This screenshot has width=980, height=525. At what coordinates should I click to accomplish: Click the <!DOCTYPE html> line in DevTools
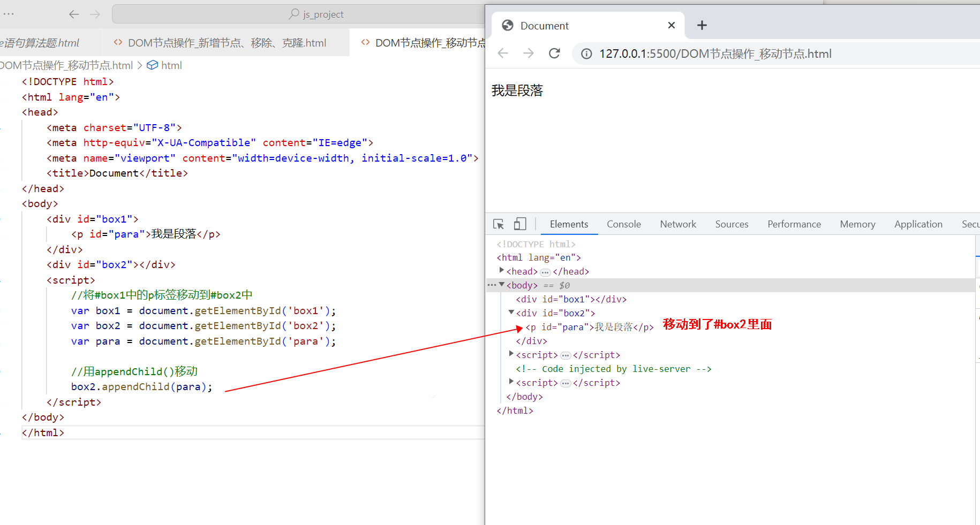pyautogui.click(x=536, y=244)
